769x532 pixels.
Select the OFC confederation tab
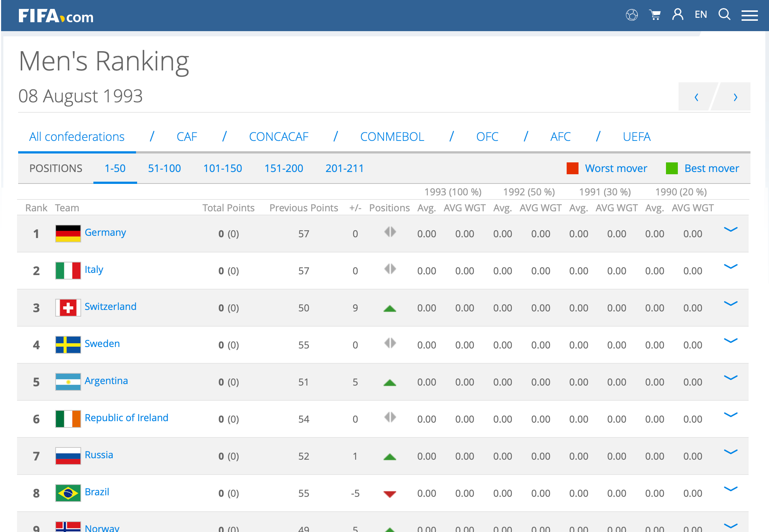pyautogui.click(x=487, y=137)
